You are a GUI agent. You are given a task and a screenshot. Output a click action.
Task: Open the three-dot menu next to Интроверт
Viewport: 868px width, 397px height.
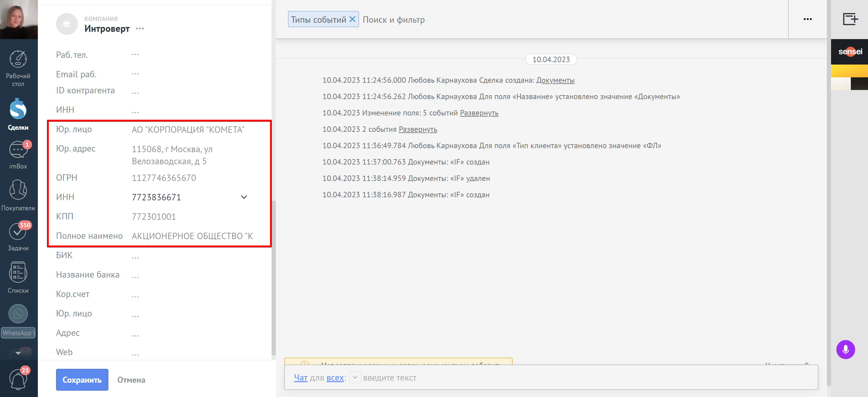coord(140,29)
